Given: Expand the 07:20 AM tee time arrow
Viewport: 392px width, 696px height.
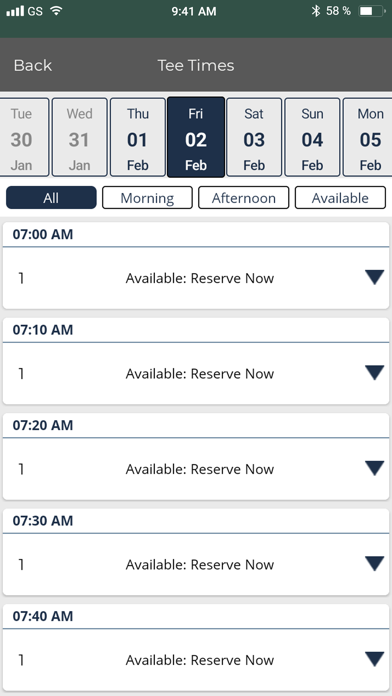Looking at the screenshot, I should pyautogui.click(x=374, y=469).
